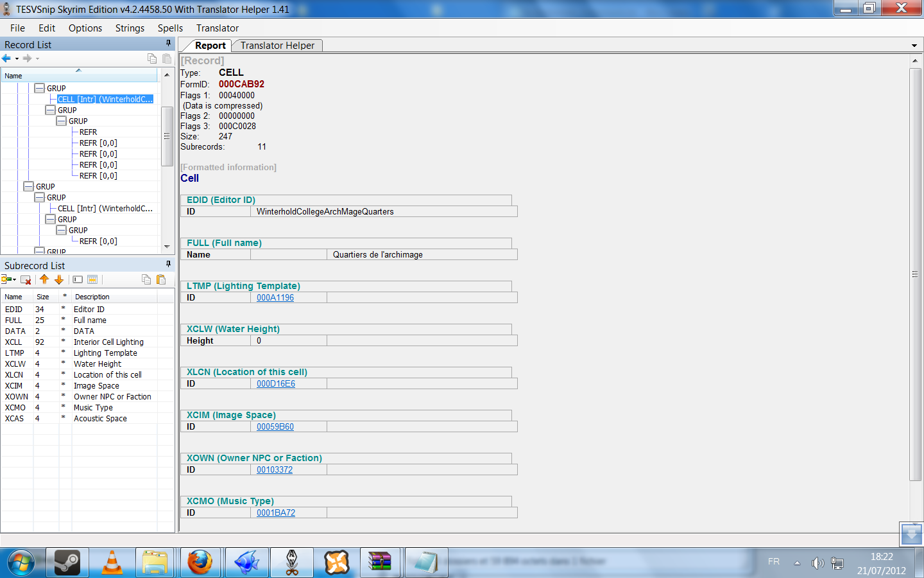Open the Edit menu

pos(47,28)
